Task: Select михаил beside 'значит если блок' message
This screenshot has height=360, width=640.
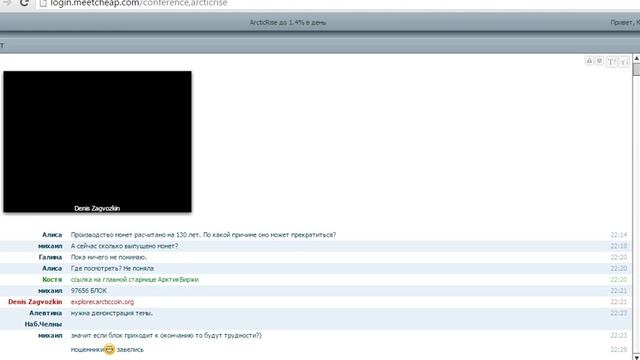Action: point(50,336)
